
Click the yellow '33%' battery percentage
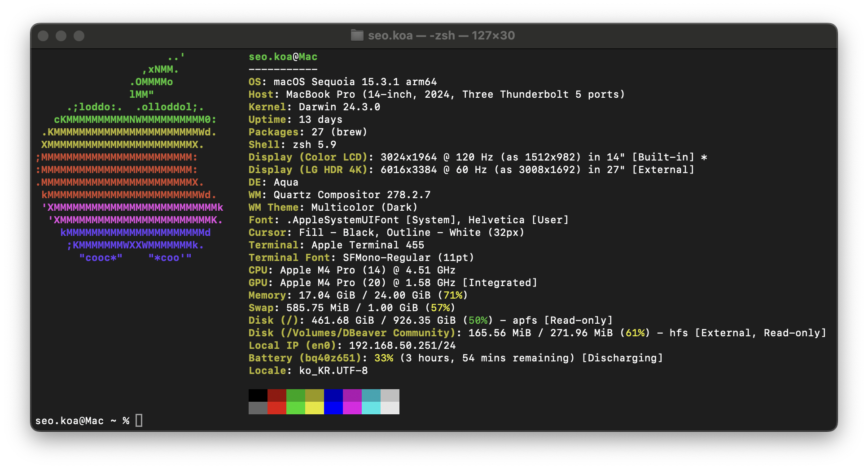[384, 358]
